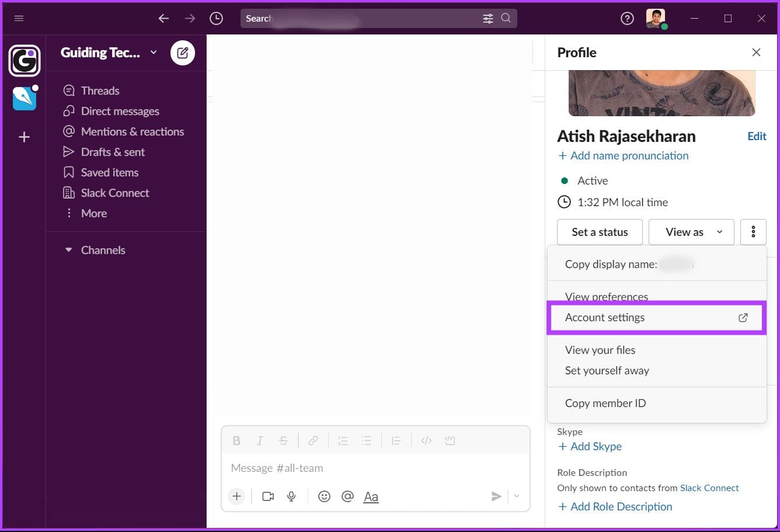This screenshot has height=532, width=780.
Task: Open the Guiding Tec... workspace name dropdown
Action: (109, 53)
